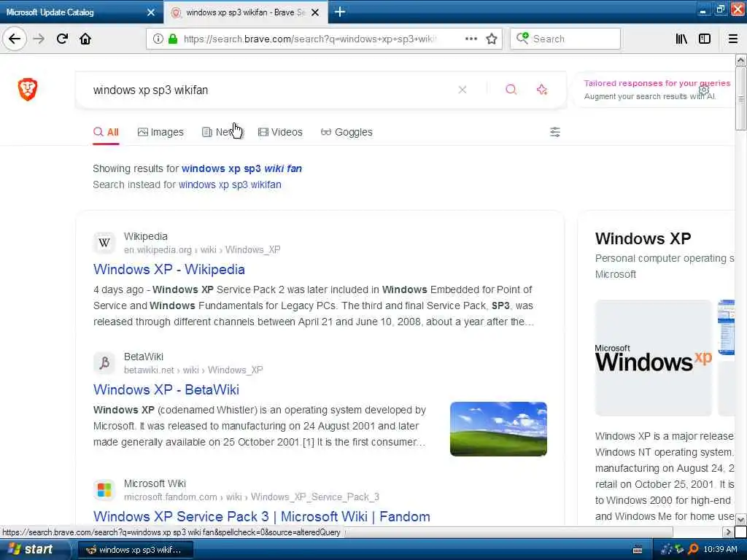Close the Brave Search tab

click(x=315, y=12)
